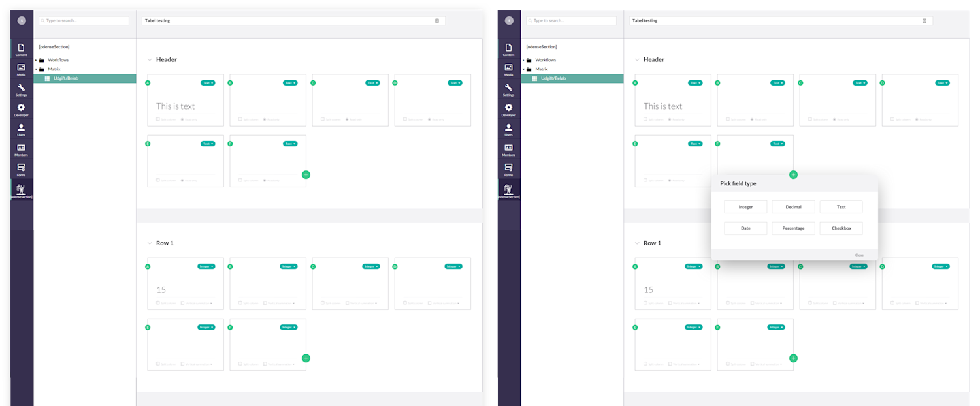Click trash icon beside Tabel testing, no-dialog screenshot
The width and height of the screenshot is (980, 406).
[437, 20]
